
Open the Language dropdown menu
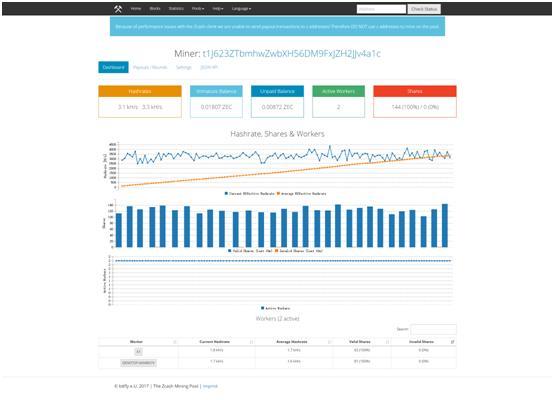[x=241, y=8]
